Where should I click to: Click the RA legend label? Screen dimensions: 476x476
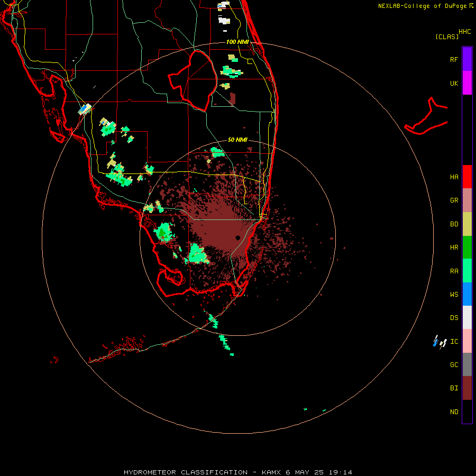point(454,271)
